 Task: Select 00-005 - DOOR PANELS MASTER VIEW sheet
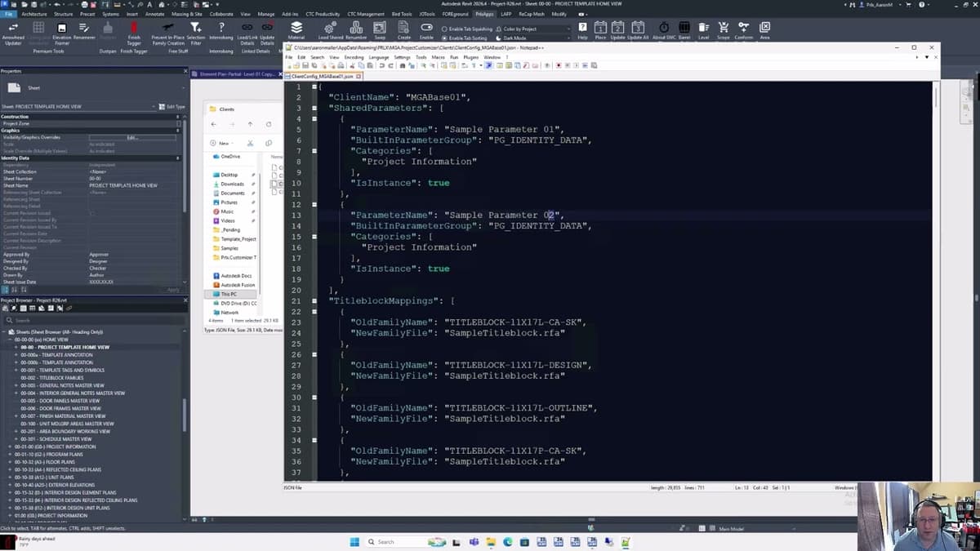[x=60, y=401]
